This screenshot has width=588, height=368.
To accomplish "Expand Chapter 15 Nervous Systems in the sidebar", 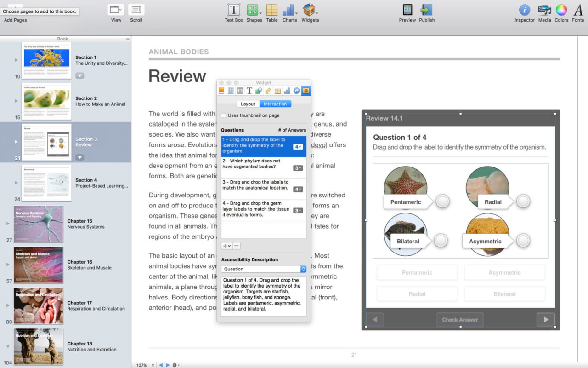I will pyautogui.click(x=7, y=224).
